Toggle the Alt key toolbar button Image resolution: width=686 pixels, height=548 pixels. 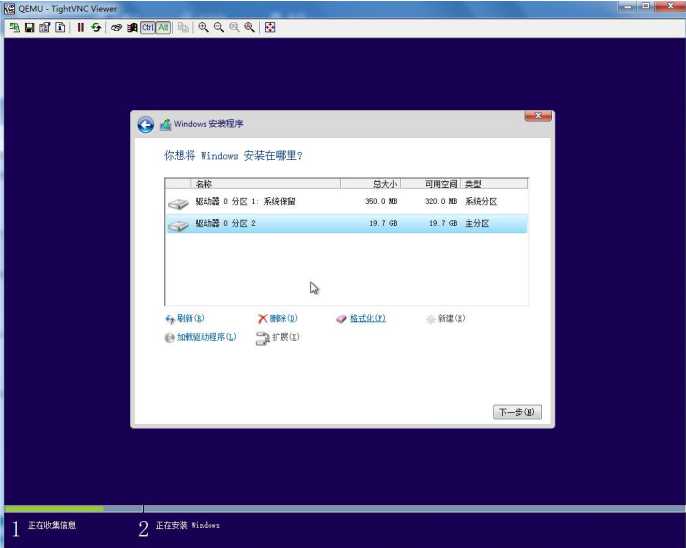[x=163, y=28]
